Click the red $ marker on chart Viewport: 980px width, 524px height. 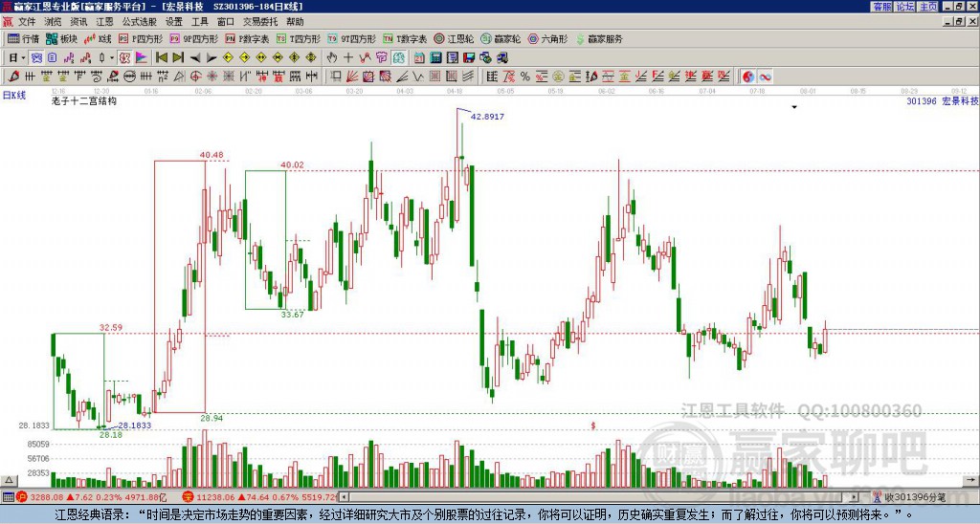593,426
